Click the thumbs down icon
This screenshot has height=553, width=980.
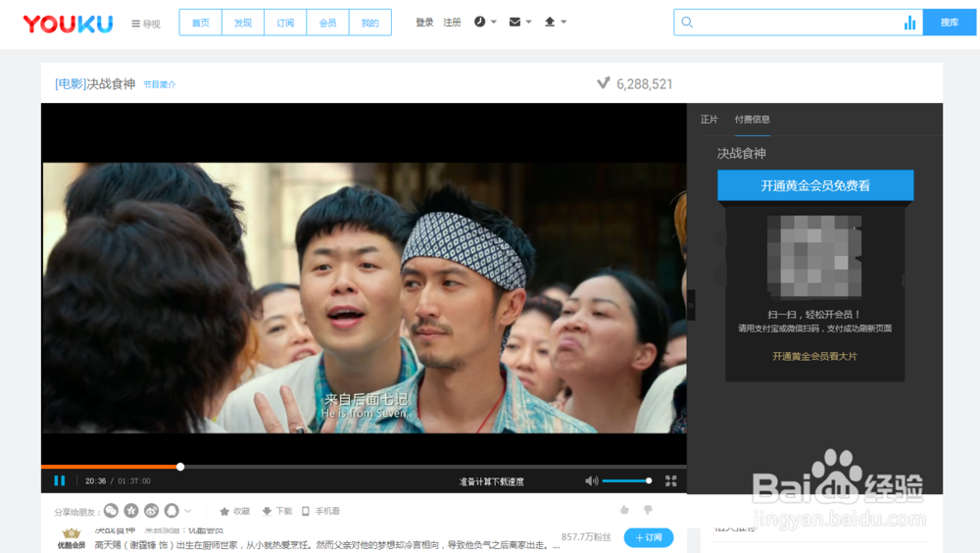tap(648, 510)
